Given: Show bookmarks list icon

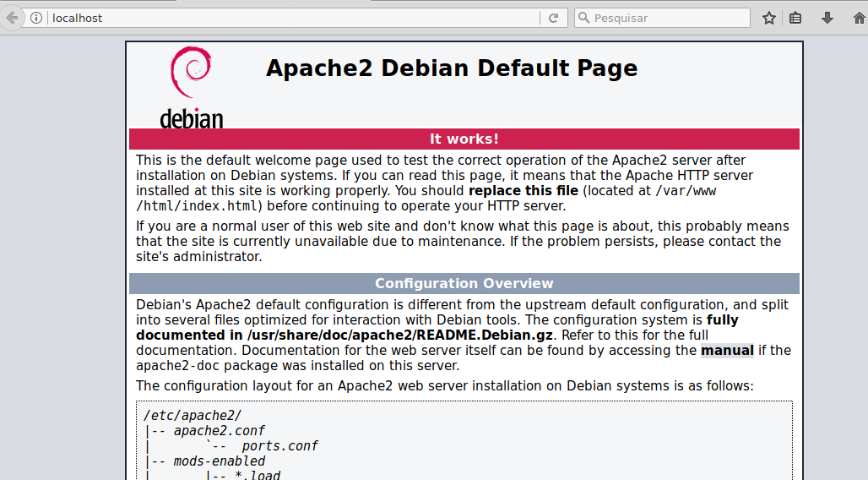Looking at the screenshot, I should (x=795, y=18).
